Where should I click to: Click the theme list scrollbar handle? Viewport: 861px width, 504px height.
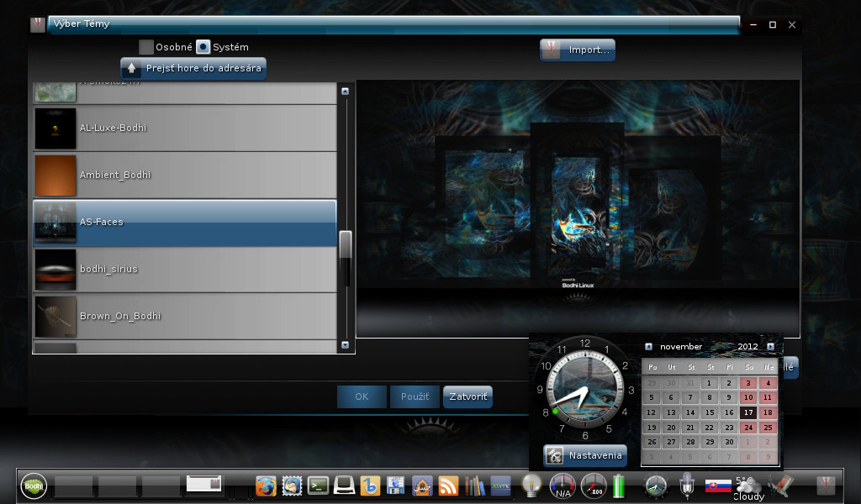346,244
